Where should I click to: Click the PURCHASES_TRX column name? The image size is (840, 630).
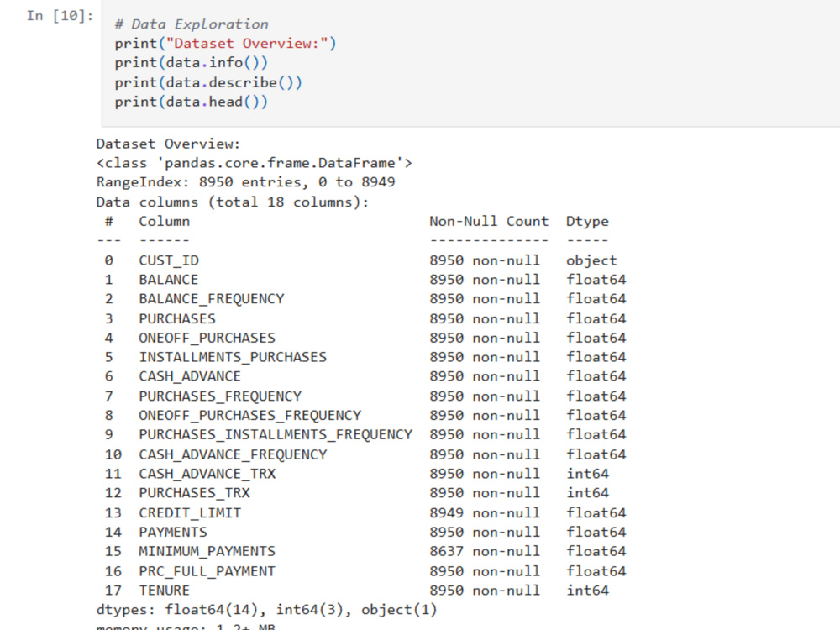[x=195, y=493]
